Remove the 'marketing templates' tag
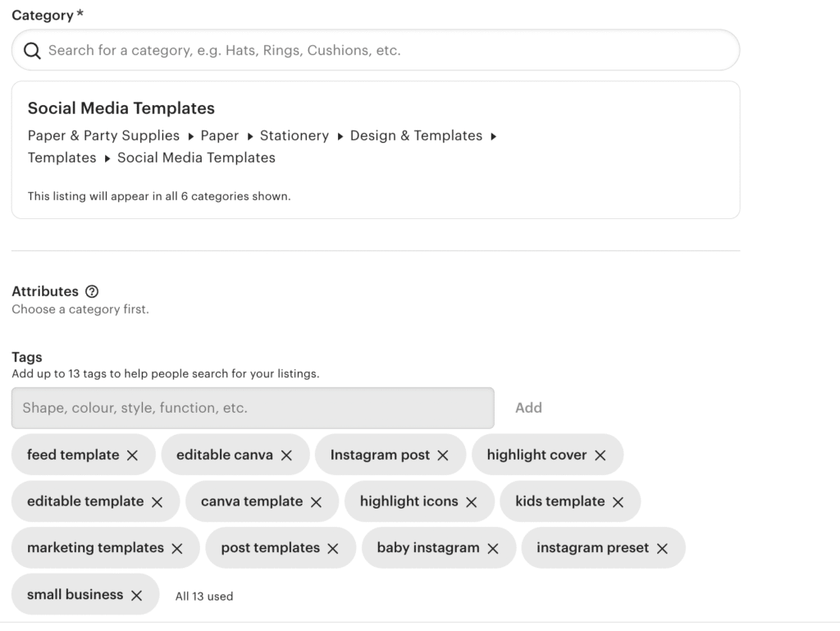 [177, 547]
